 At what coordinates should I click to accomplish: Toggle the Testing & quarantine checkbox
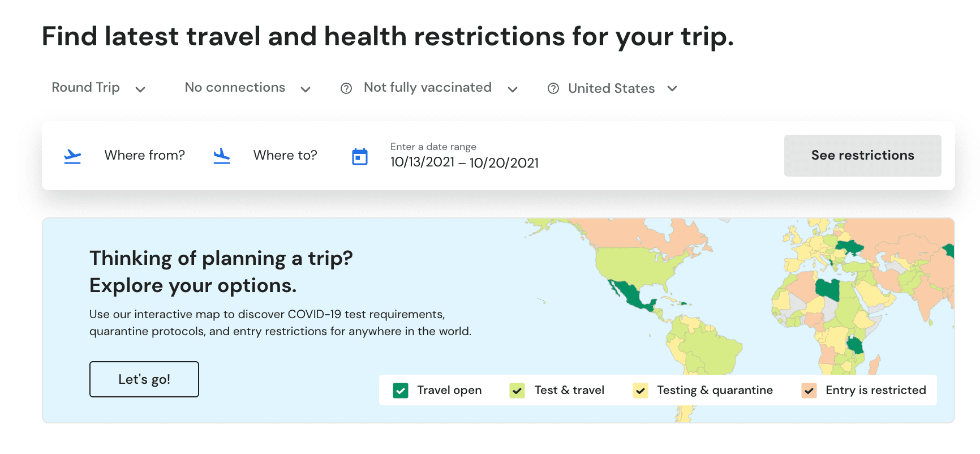tap(641, 391)
